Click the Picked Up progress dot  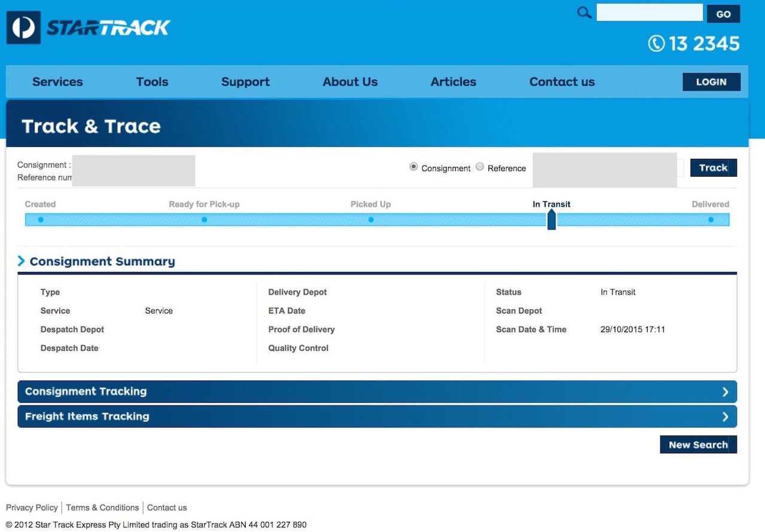[371, 219]
